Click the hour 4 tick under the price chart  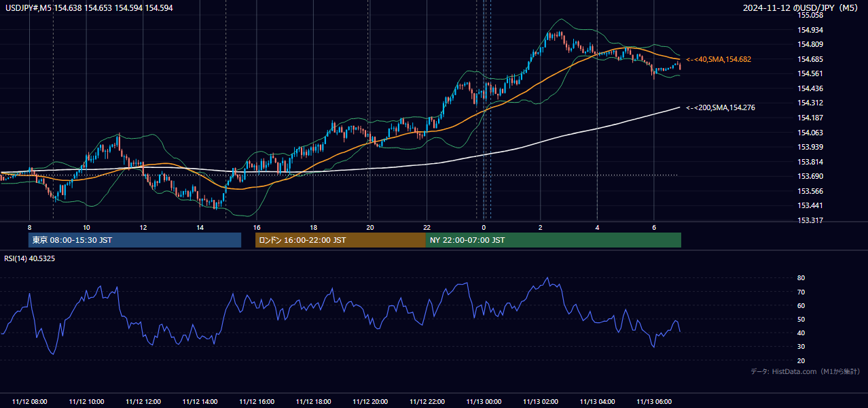(598, 227)
